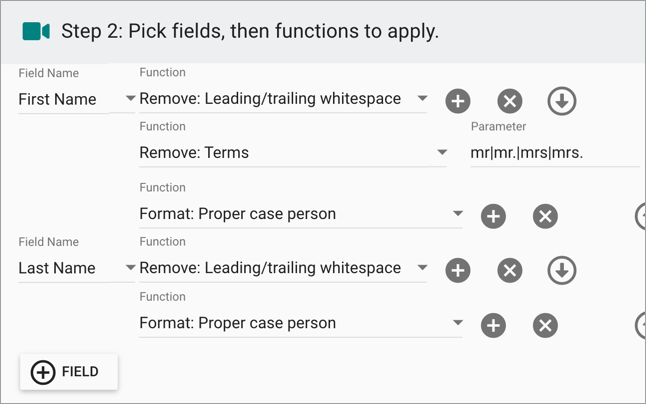Delete First Name Proper case person function

coord(545,216)
